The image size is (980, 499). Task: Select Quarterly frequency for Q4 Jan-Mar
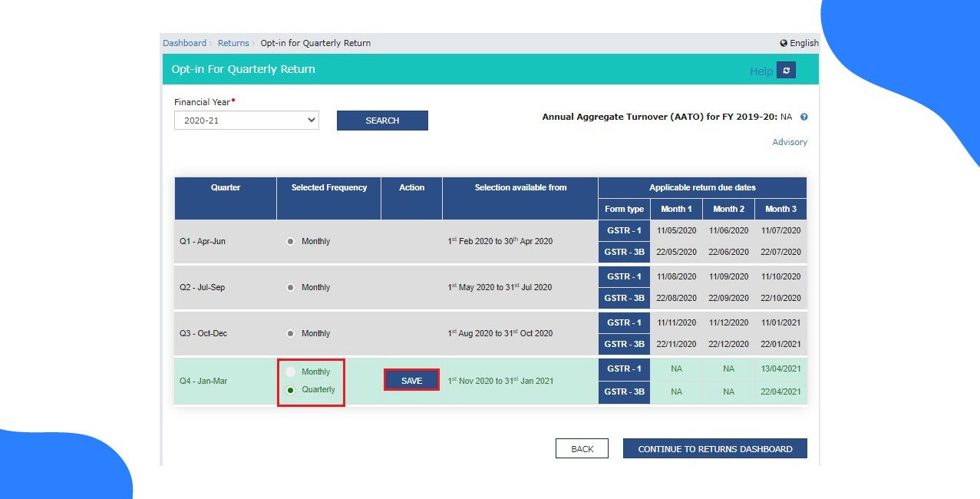[292, 390]
